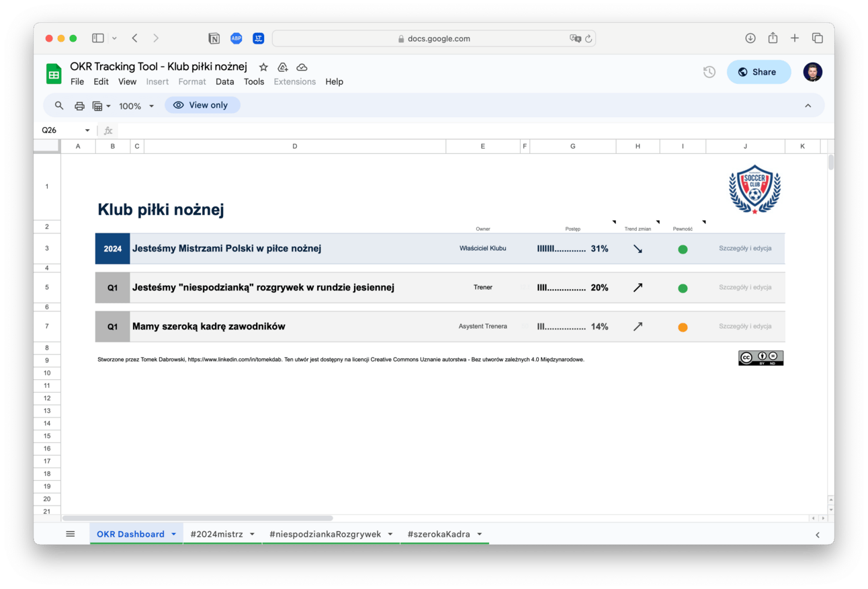868x589 pixels.
Task: Print the spreadsheet with printer icon
Action: pyautogui.click(x=79, y=106)
